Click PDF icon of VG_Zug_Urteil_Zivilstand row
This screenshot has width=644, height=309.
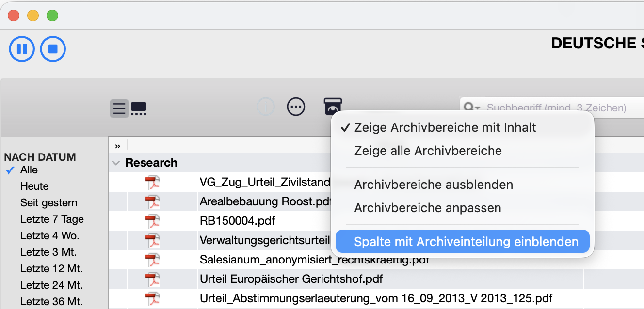pos(153,183)
